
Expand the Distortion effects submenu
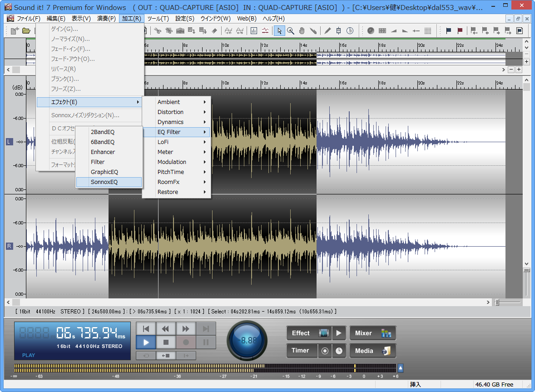176,112
